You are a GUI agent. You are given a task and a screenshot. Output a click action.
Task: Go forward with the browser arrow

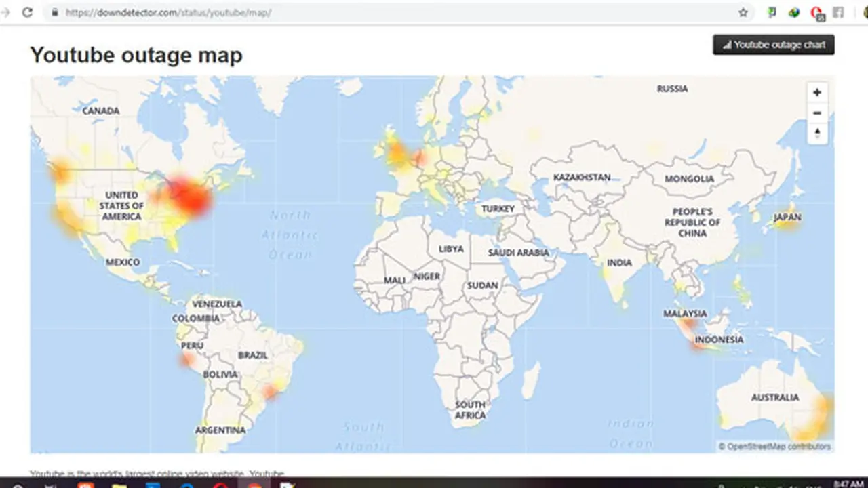pos(7,12)
